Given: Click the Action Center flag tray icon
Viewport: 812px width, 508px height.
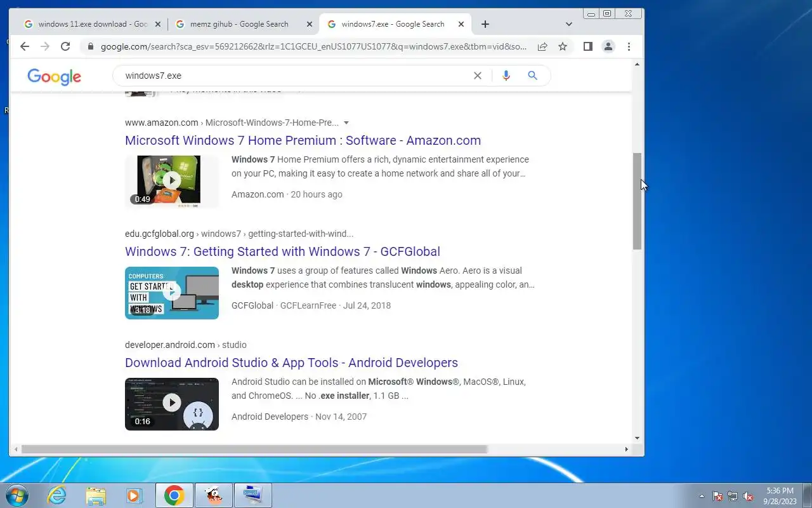Looking at the screenshot, I should (x=717, y=497).
